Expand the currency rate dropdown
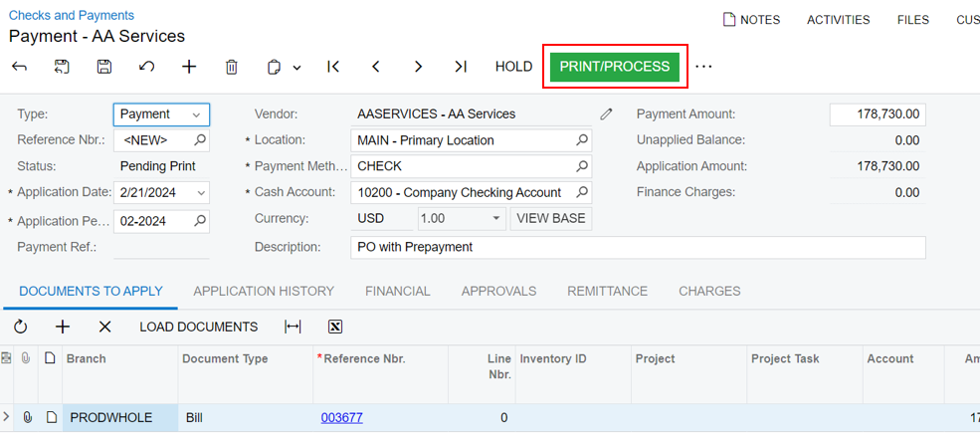 coord(495,218)
